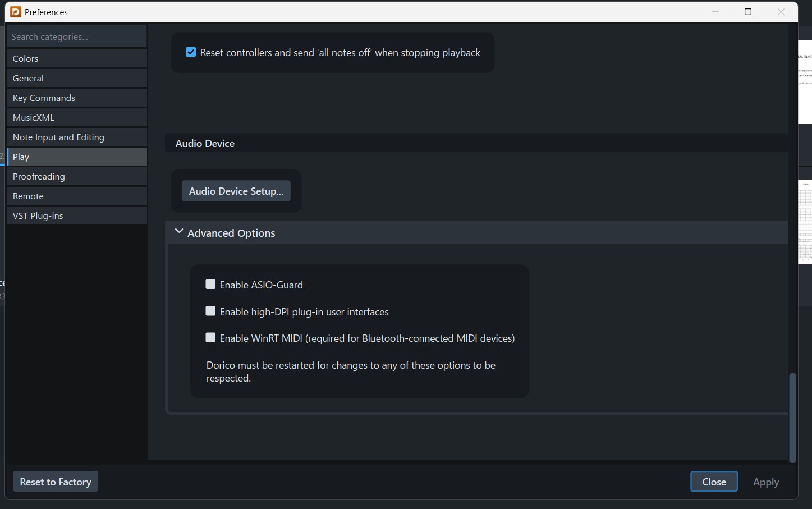Viewport: 812px width, 509px height.
Task: Enable WinRT MIDI checkbox
Action: tap(210, 338)
